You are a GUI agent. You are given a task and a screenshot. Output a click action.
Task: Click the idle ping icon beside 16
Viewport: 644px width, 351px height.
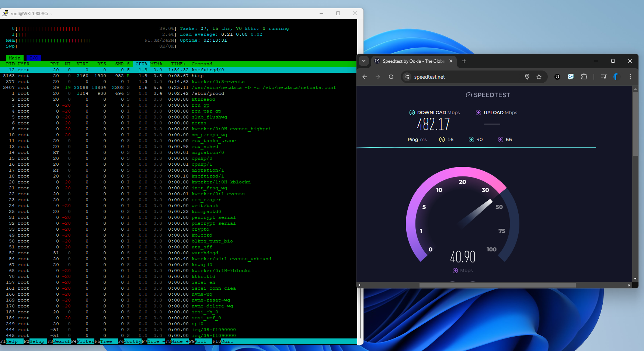click(442, 140)
